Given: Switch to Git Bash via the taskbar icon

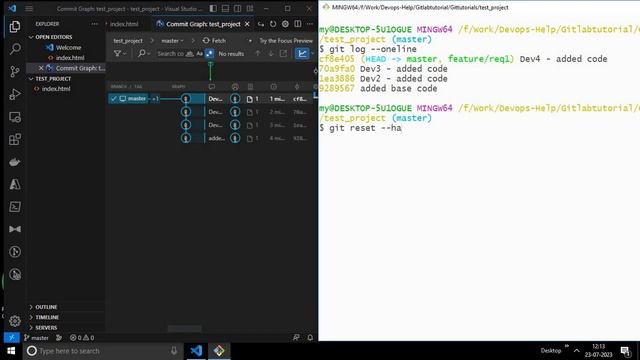Looking at the screenshot, I should click(x=219, y=351).
